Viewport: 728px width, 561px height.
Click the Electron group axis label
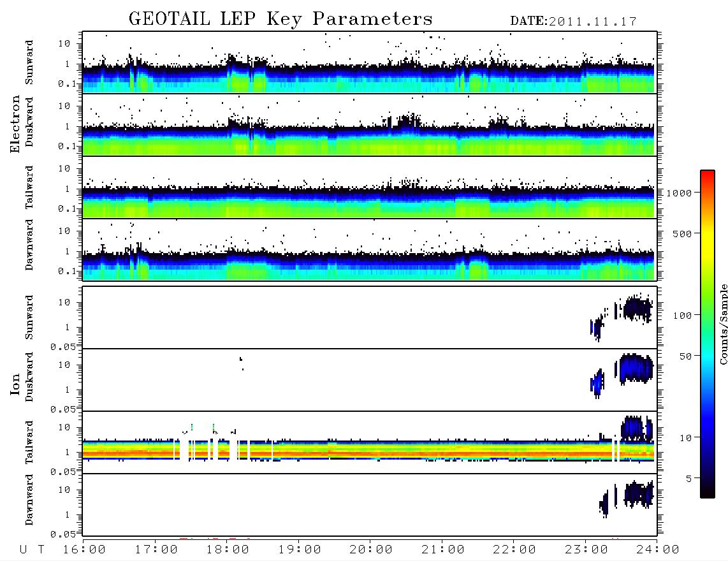pos(15,124)
